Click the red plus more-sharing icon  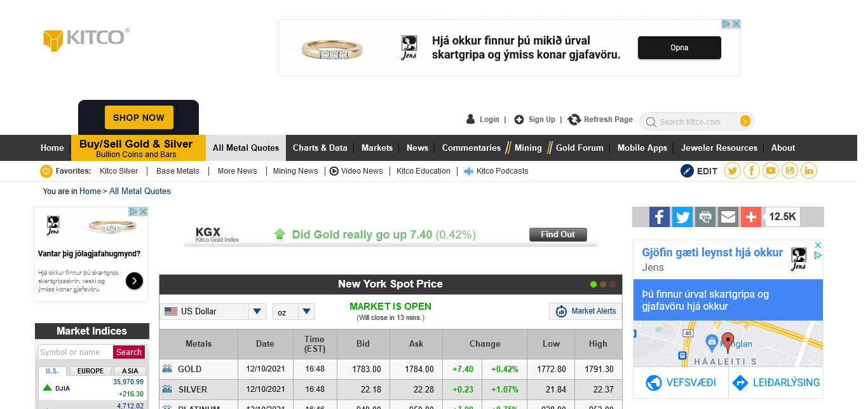pos(750,217)
